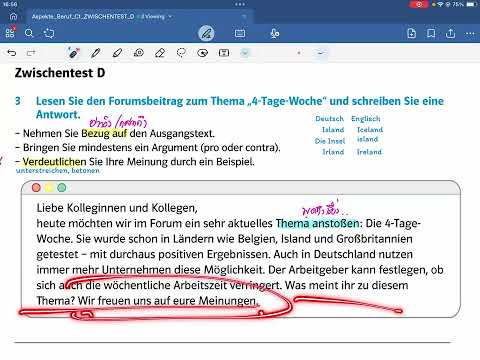Image resolution: width=480 pixels, height=360 pixels.
Task: Pick the light blue color swatch
Action: (245, 53)
